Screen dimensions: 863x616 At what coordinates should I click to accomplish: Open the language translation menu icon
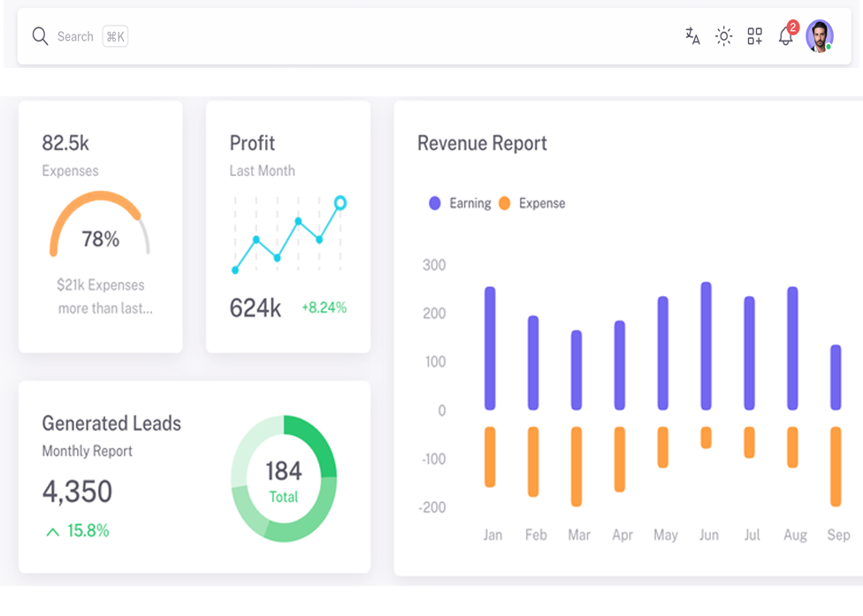(692, 36)
